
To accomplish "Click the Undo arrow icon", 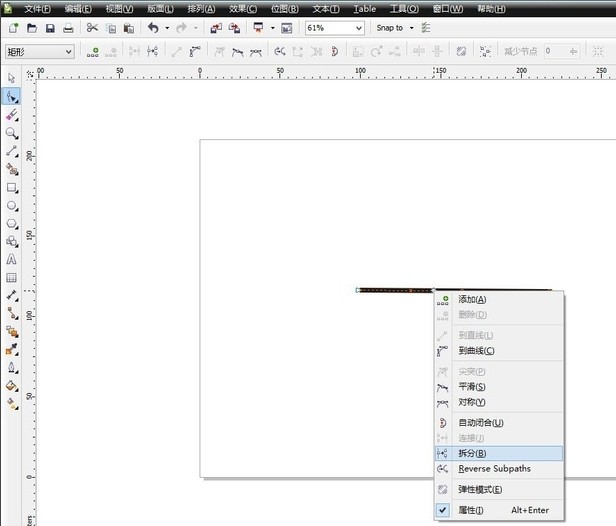I will pos(153,28).
